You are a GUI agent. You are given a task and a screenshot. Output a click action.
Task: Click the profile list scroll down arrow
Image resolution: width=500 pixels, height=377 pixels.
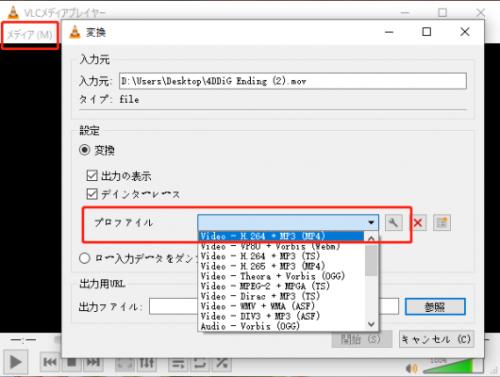[x=371, y=324]
